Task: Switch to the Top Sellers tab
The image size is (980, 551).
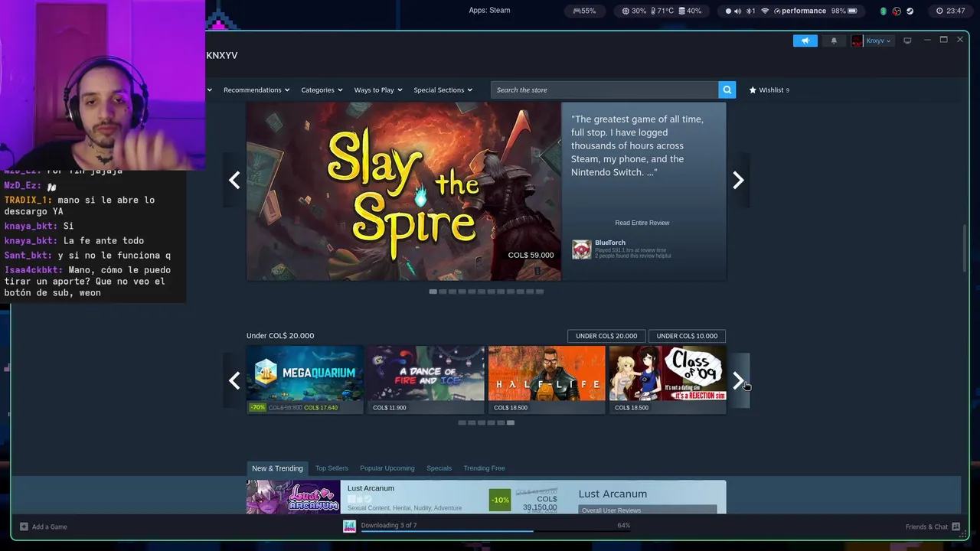Action: 332,468
